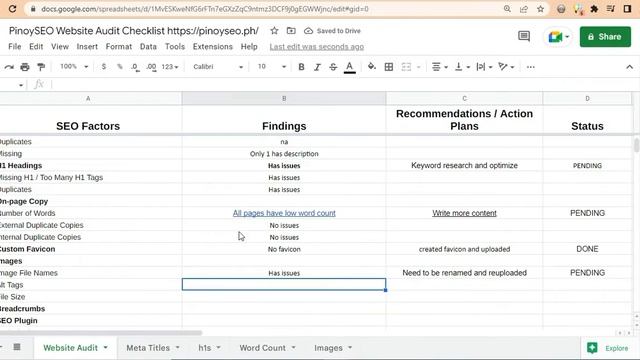Open the Insert menu
640x360 pixels.
coord(87,47)
